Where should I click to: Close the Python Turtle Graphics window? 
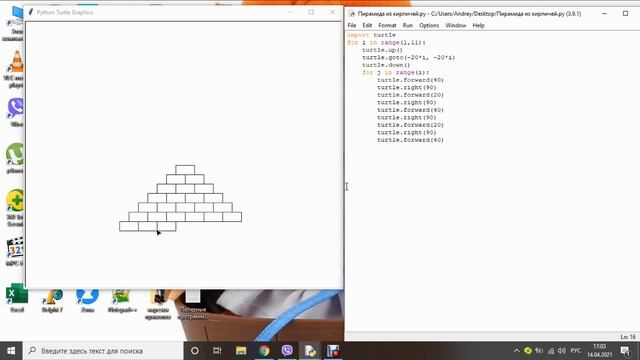(x=332, y=12)
